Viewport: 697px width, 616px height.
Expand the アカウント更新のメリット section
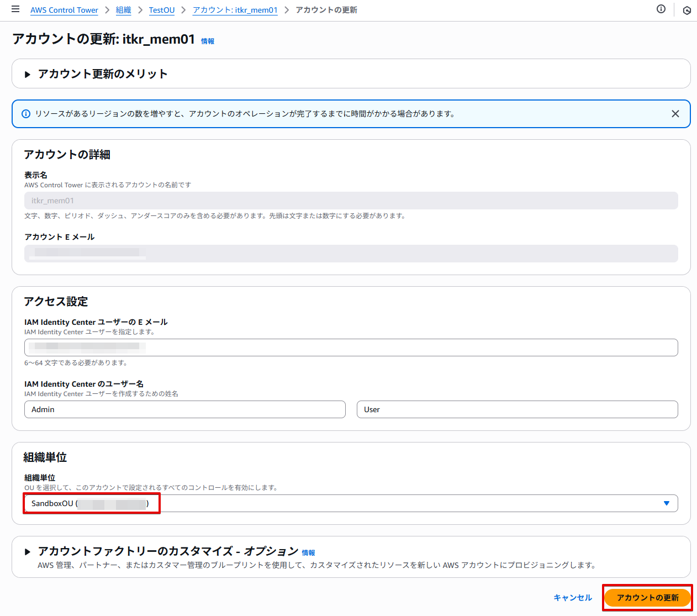[28, 74]
